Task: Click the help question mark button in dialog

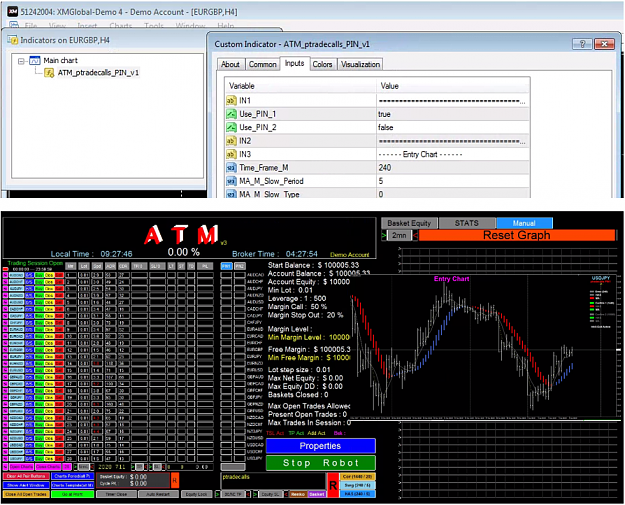Action: coord(582,44)
